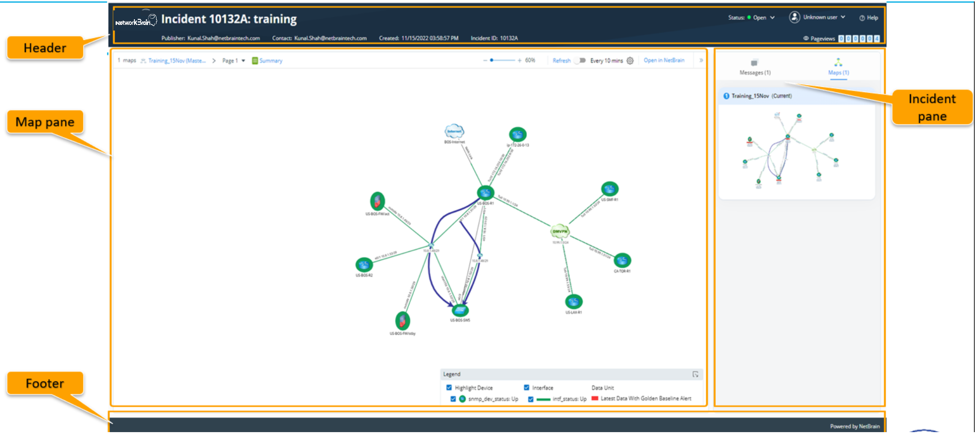
Task: Click the Legend panel title bar
Action: [571, 374]
